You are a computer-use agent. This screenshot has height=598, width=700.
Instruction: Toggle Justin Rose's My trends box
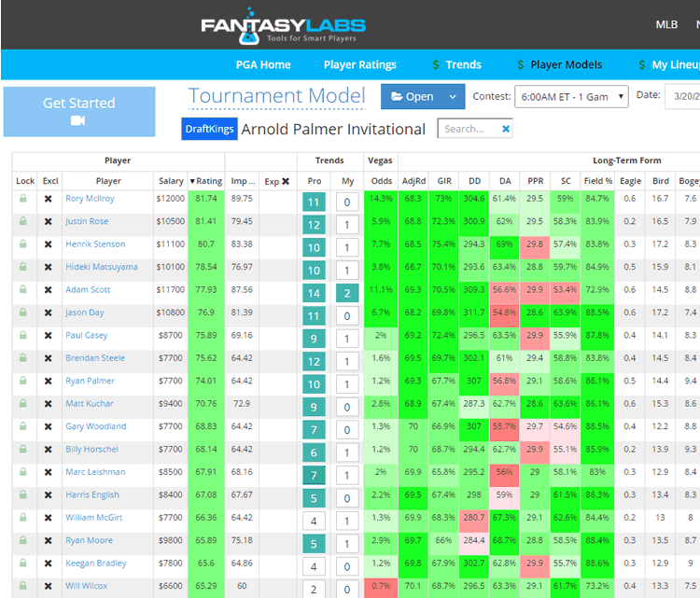(347, 225)
